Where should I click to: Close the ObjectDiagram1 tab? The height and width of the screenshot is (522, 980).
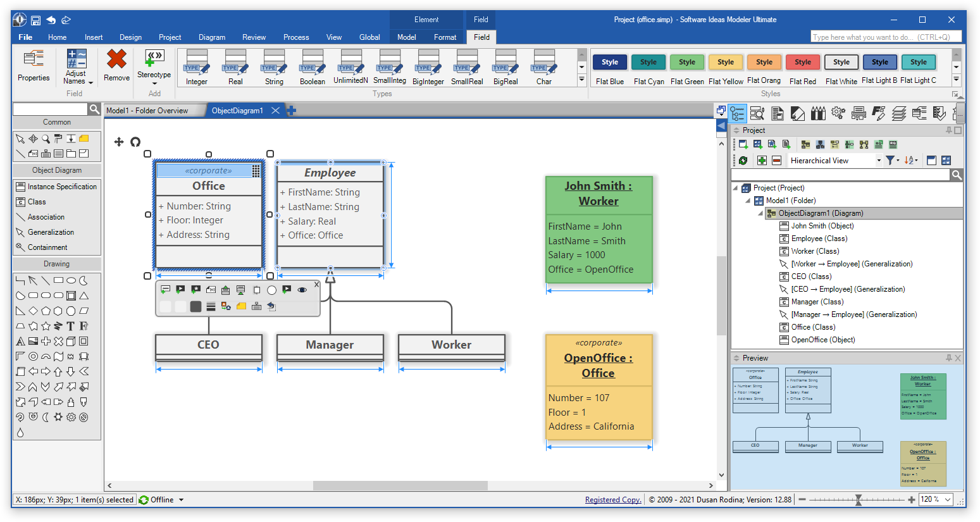275,111
